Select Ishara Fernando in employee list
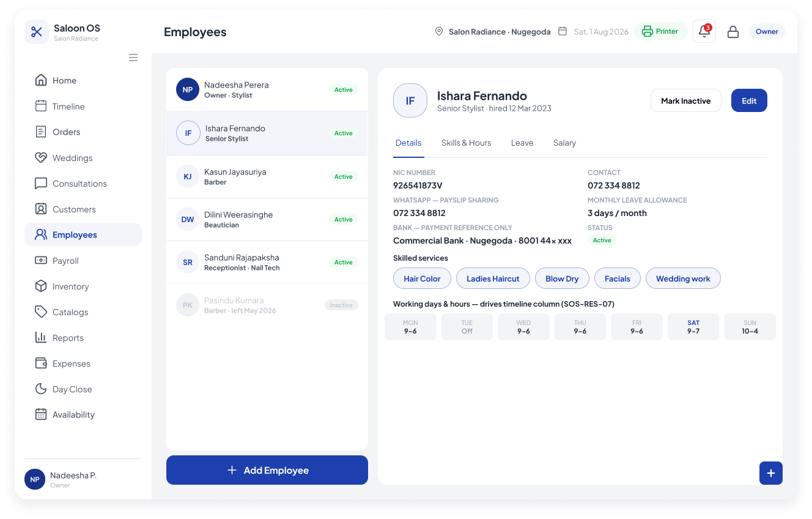 [267, 133]
